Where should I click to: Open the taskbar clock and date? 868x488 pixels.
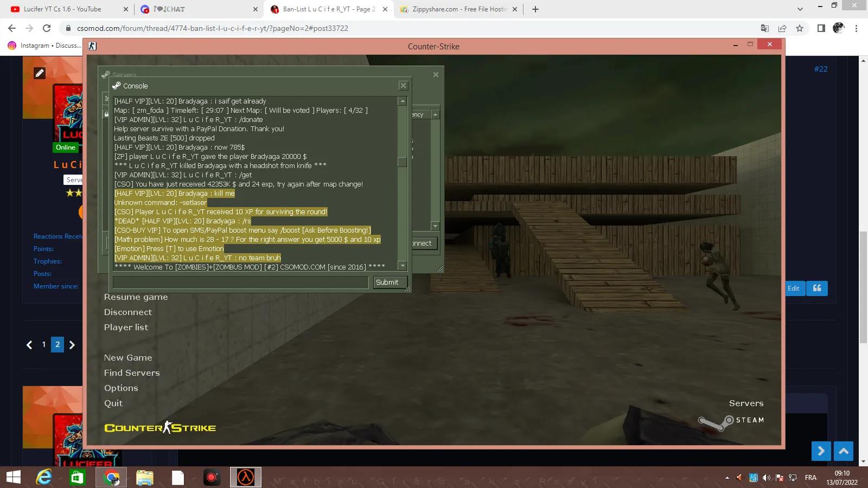[x=842, y=478]
